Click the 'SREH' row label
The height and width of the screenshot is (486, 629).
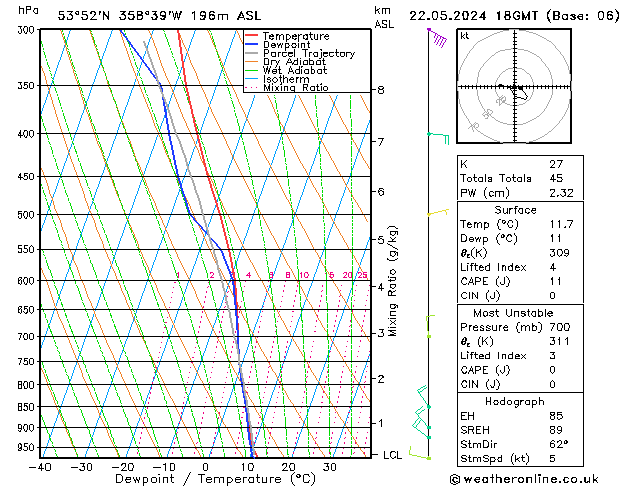point(475,430)
